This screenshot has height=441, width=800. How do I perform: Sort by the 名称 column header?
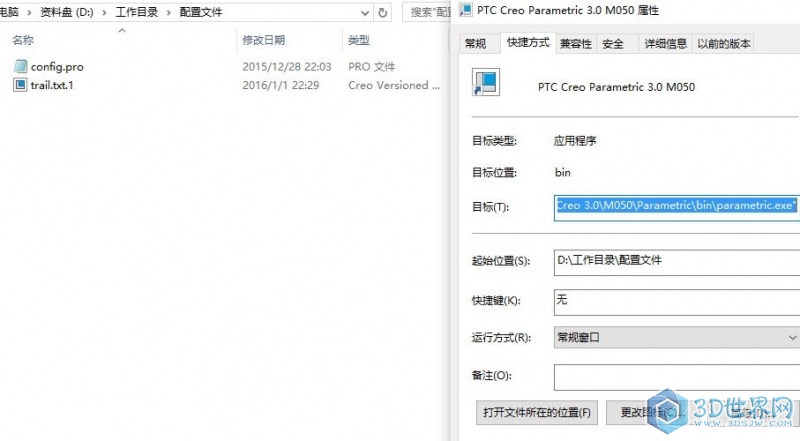tap(22, 40)
